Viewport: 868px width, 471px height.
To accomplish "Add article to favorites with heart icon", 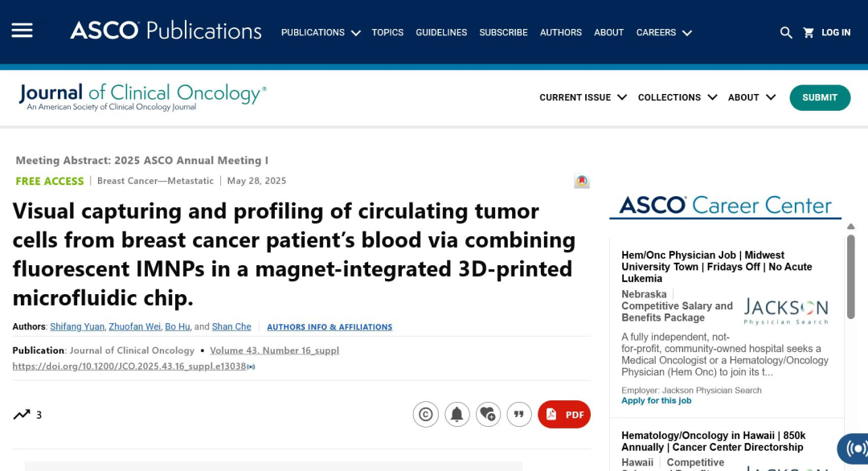I will [488, 415].
